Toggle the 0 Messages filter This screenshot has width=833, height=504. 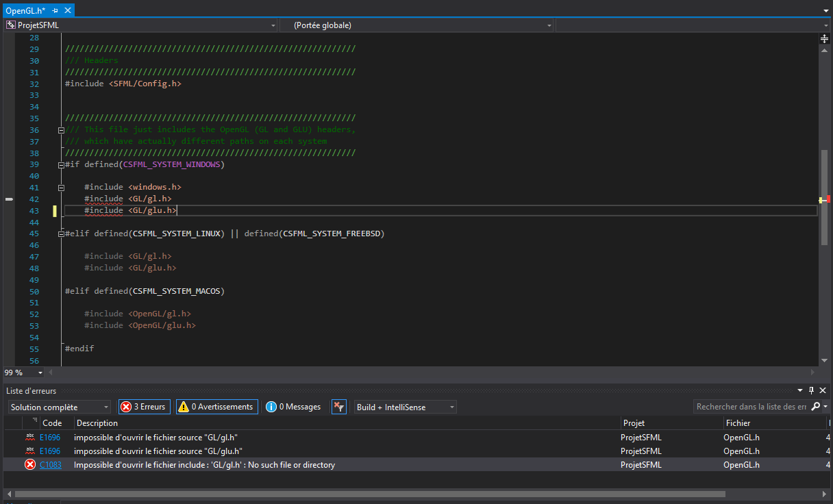[x=294, y=407]
